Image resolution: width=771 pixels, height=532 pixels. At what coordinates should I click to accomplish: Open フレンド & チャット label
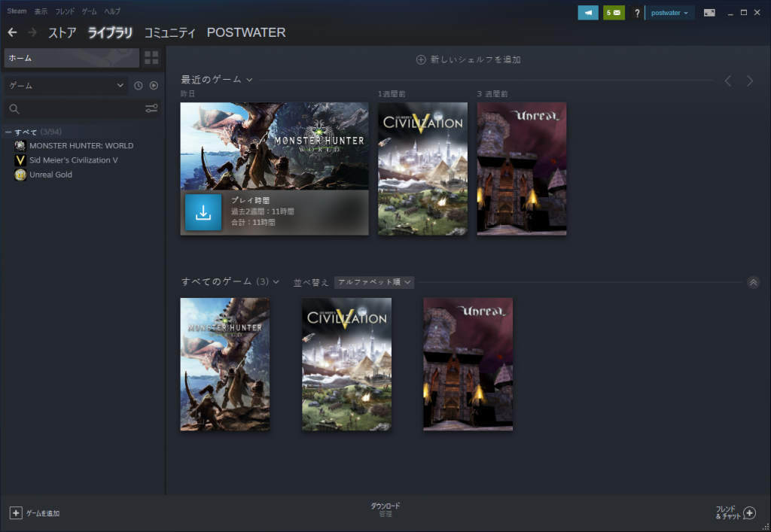728,513
